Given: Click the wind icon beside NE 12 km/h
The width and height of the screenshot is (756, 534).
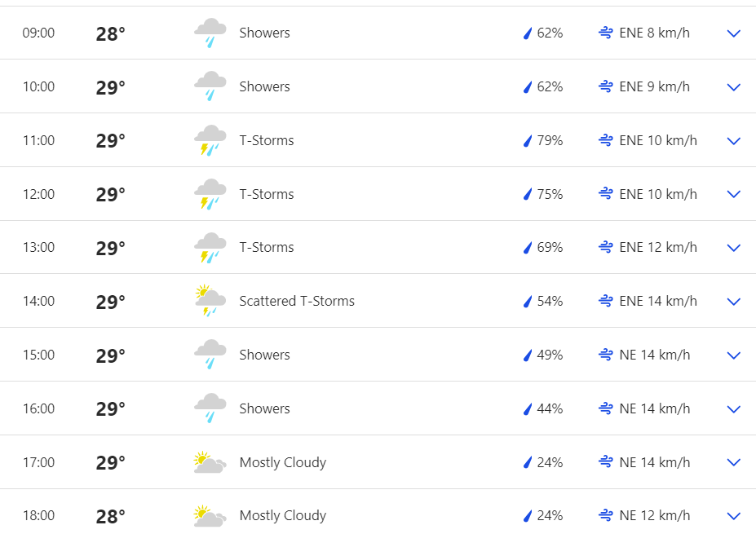Looking at the screenshot, I should (x=605, y=516).
